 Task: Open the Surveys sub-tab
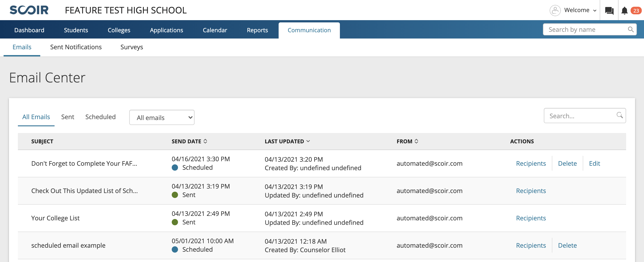pos(131,47)
